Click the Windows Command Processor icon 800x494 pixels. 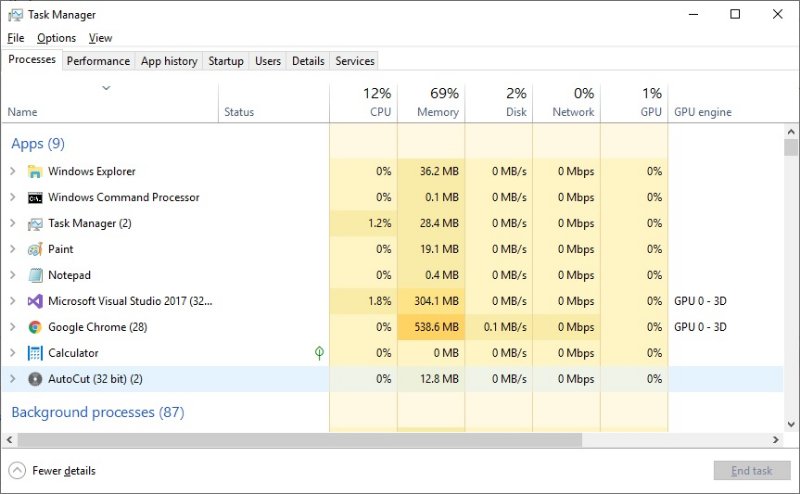pyautogui.click(x=35, y=197)
